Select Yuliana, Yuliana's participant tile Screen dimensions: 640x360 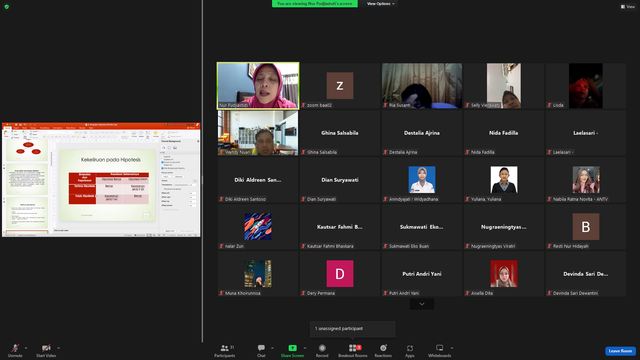click(x=504, y=180)
